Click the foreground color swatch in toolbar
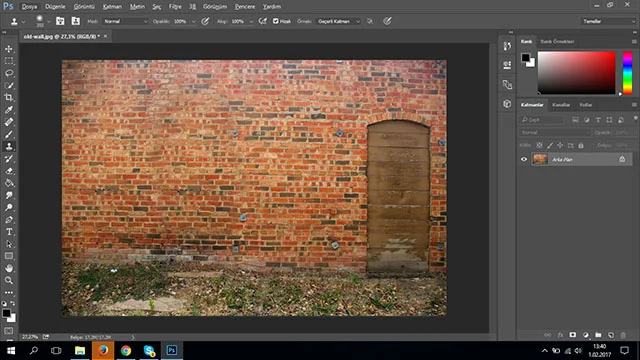The image size is (640, 360). tap(6, 313)
